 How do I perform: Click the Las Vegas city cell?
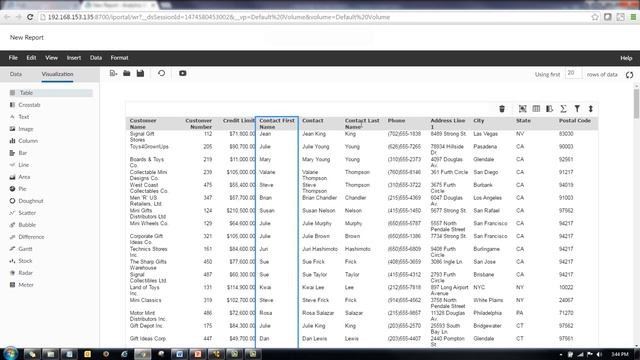pyautogui.click(x=485, y=134)
